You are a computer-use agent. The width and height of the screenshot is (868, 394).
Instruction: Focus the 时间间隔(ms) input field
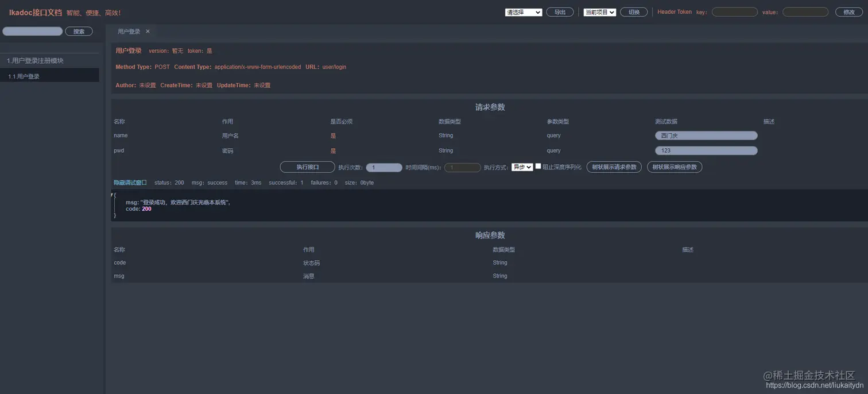[x=463, y=168]
